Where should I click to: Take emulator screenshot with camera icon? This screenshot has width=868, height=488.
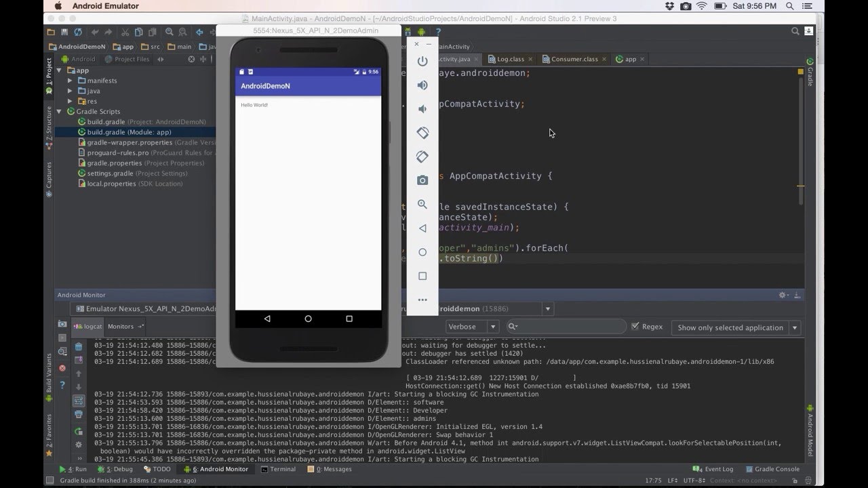(422, 180)
